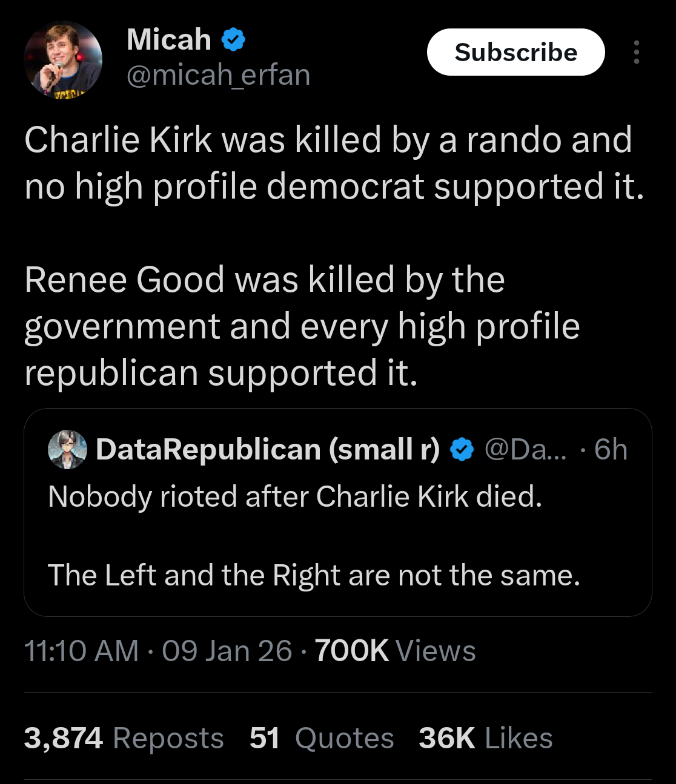Click "The Left and the Right" line
This screenshot has width=676, height=784.
[314, 575]
